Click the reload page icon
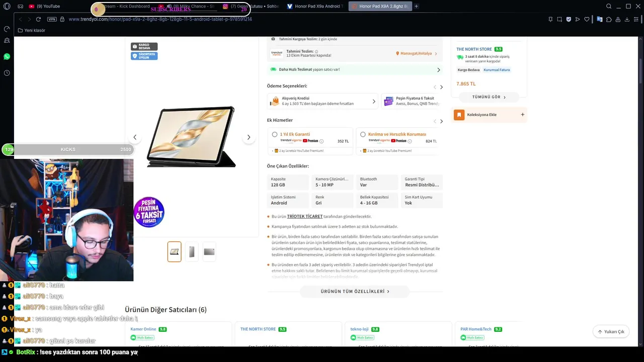The width and height of the screenshot is (644, 362). tap(38, 19)
